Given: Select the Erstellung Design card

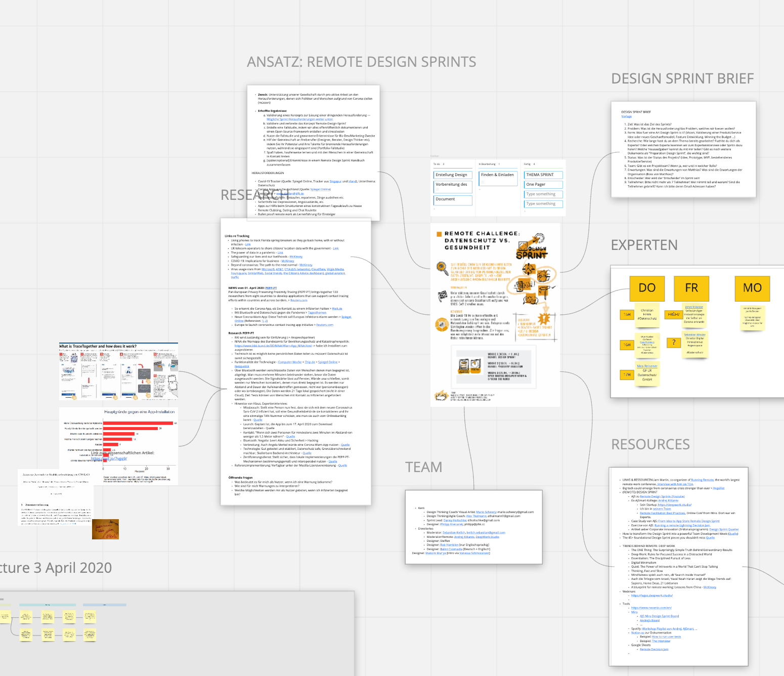Looking at the screenshot, I should click(x=453, y=175).
